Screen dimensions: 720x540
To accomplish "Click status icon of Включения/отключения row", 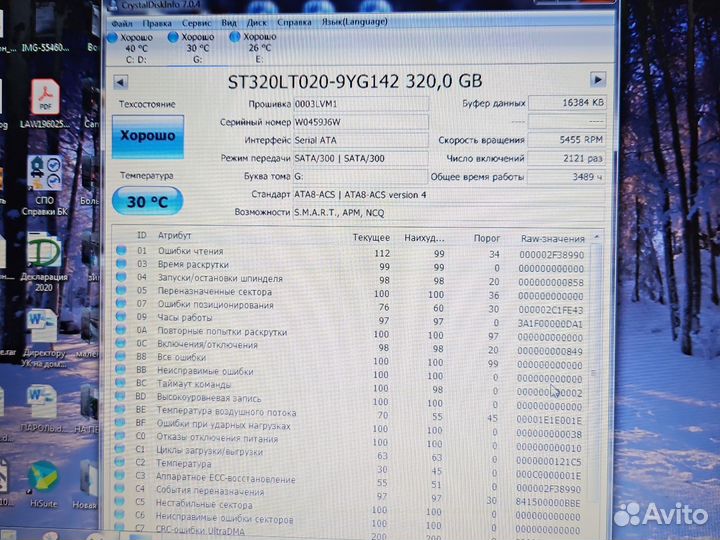I will tap(121, 343).
